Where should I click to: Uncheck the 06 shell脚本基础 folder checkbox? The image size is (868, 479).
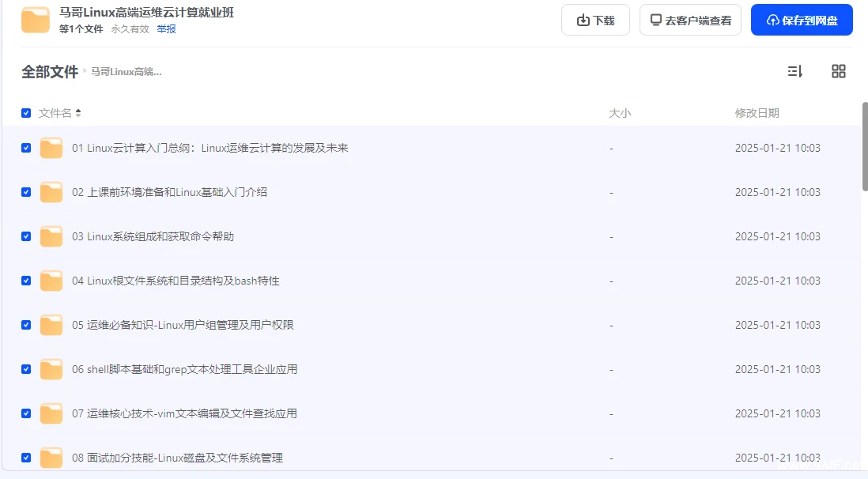click(x=26, y=369)
